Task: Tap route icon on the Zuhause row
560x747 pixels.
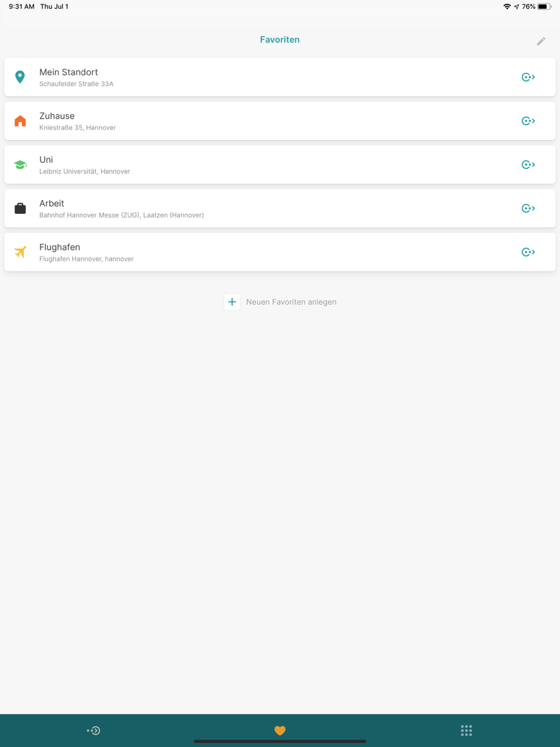Action: click(x=528, y=121)
